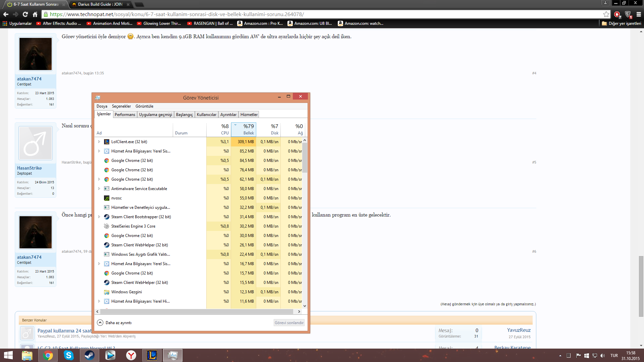Expand Hizmet Ana Bilgisayarı: Yerel Hi row
This screenshot has width=644, height=362.
[x=99, y=301]
